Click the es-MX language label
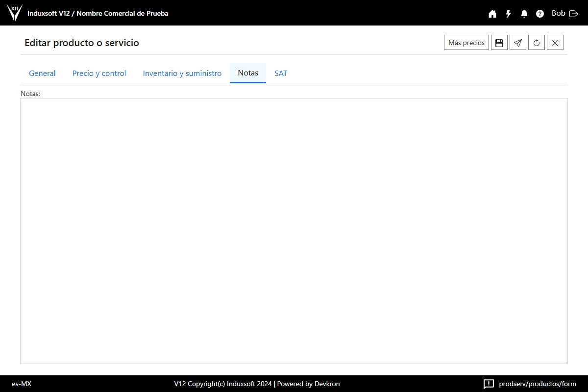The height and width of the screenshot is (392, 588). click(22, 384)
